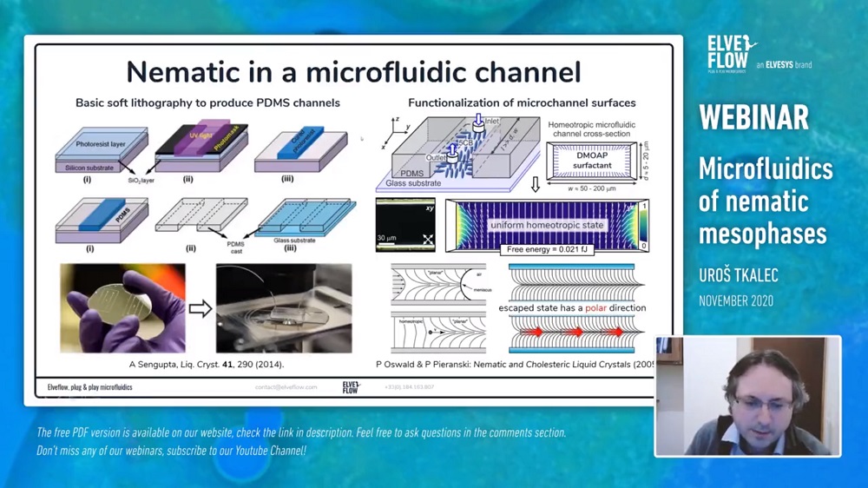Click the small Elveflow logo in slide footer

[x=351, y=387]
